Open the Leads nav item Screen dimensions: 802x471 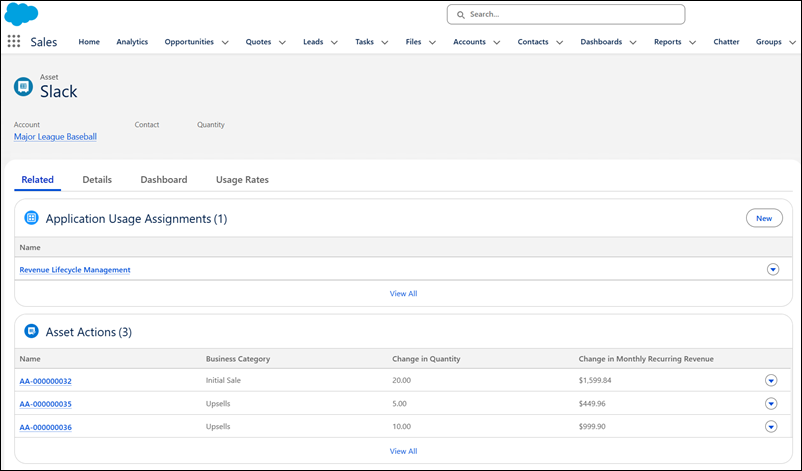tap(313, 42)
